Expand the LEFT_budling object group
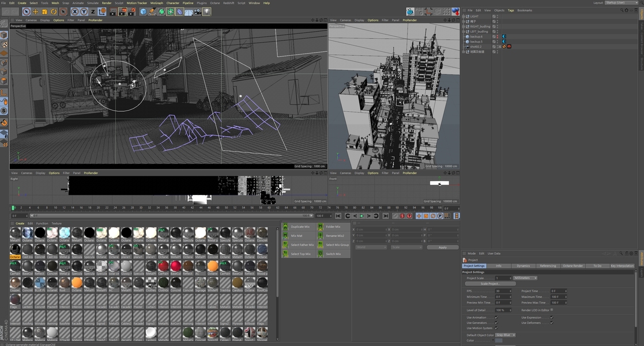The image size is (644, 346). click(x=464, y=31)
